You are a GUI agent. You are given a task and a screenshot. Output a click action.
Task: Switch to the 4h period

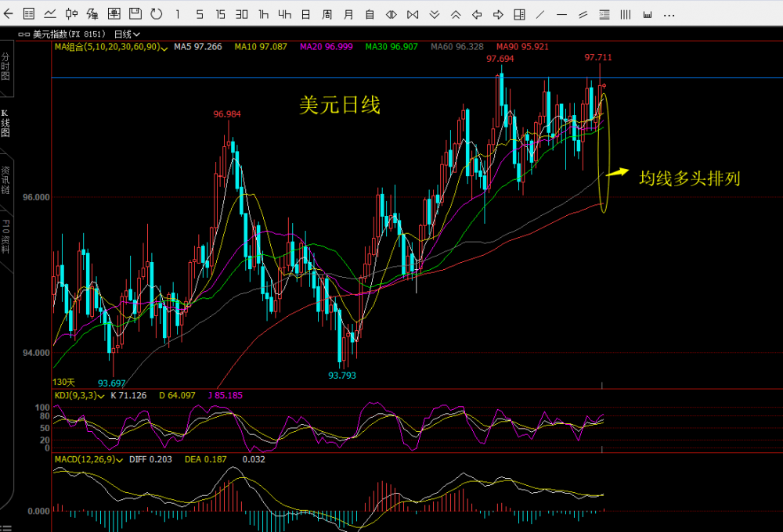[x=285, y=14]
